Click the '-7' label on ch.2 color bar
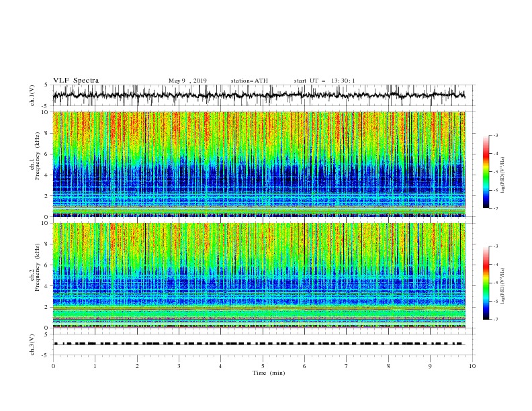Viewport: 532px width, 411px height. (496, 320)
